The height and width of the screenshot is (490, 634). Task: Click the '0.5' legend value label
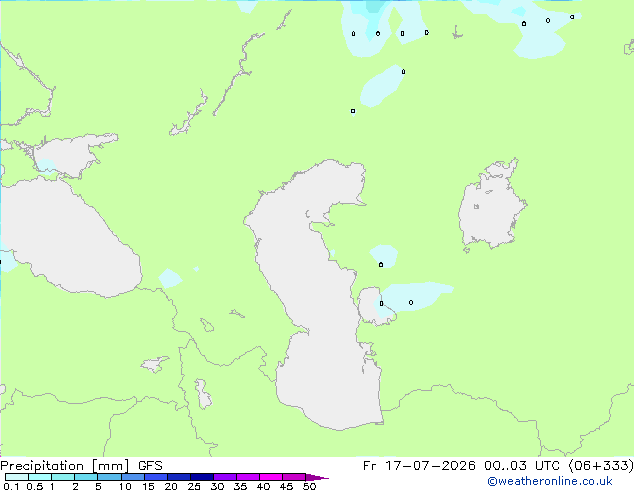pyautogui.click(x=35, y=486)
